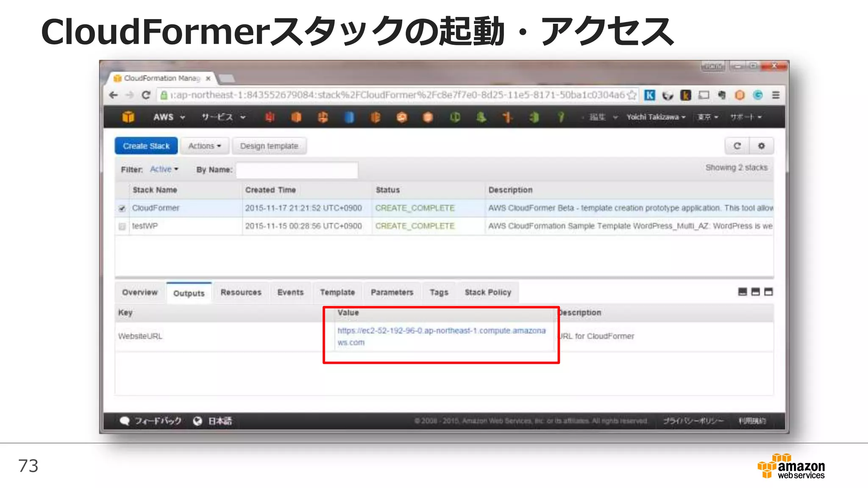Click the split detail pane icon
Viewport: 868px width, 488px height.
tap(755, 292)
